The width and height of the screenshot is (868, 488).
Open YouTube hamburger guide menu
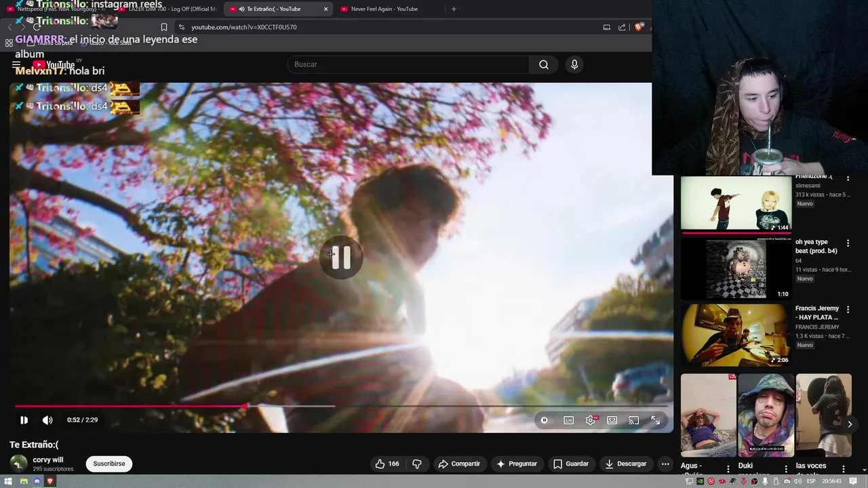point(16,65)
